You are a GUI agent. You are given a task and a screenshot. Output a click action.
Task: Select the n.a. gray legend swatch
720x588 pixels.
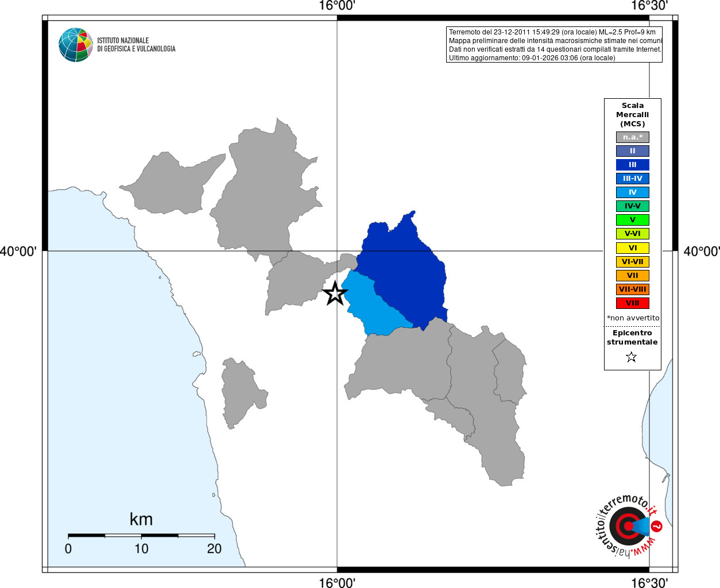coord(633,137)
